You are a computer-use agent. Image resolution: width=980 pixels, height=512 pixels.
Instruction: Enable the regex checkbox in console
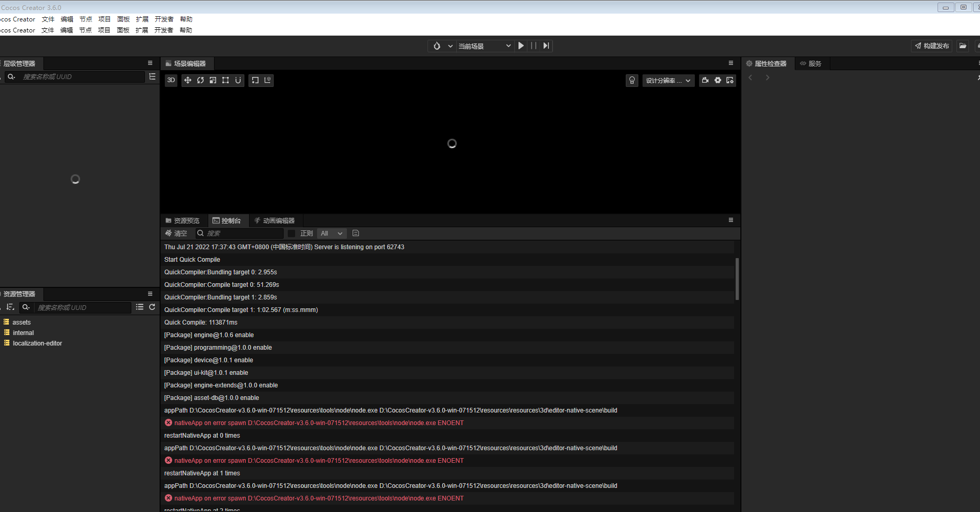coord(291,233)
